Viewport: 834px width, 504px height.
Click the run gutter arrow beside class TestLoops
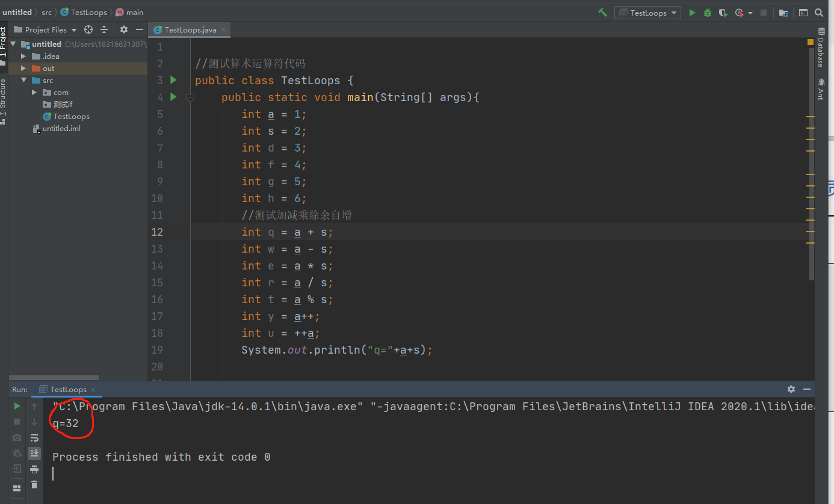[x=174, y=80]
